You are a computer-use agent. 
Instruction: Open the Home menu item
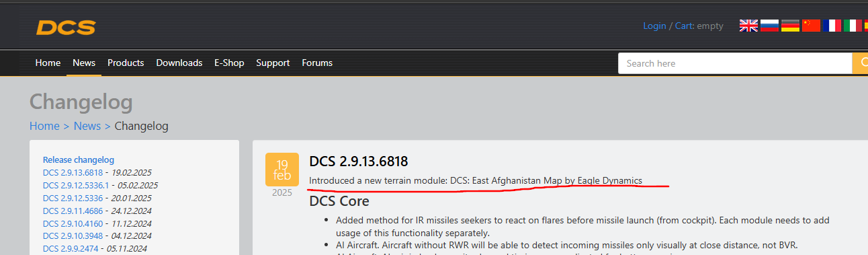tap(48, 63)
